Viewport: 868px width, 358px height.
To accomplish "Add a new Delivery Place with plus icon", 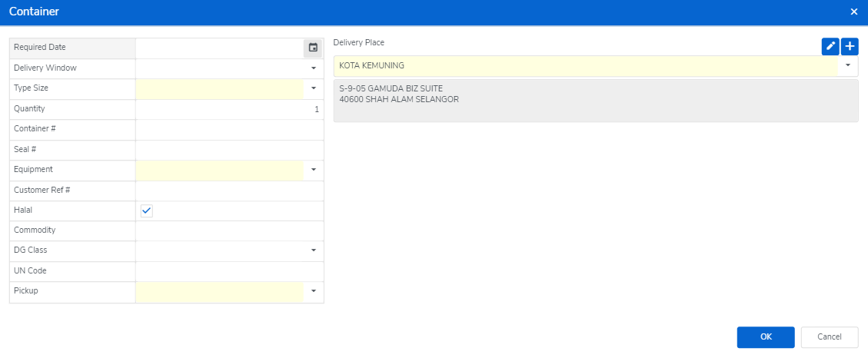I will 850,47.
